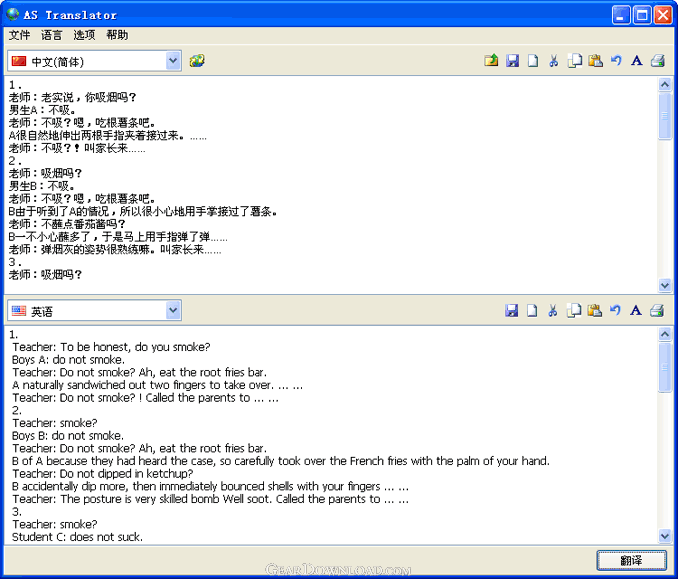Paste into the translation pane via the clipboard icon
This screenshot has width=678, height=579.
[x=595, y=310]
